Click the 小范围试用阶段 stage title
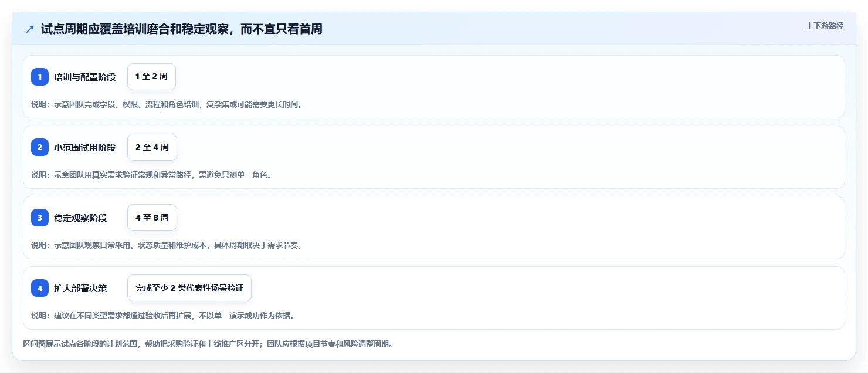868x373 pixels. coord(85,147)
